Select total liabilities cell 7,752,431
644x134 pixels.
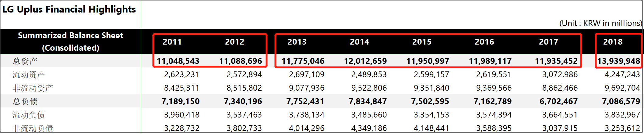point(305,101)
